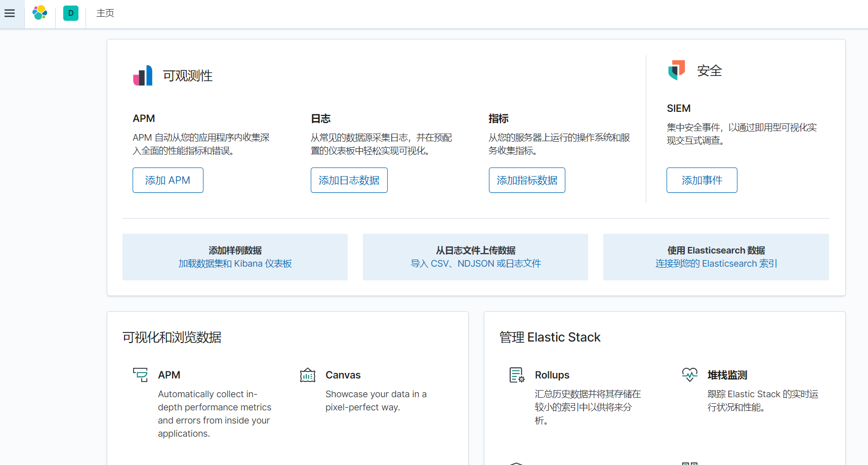Image resolution: width=868 pixels, height=465 pixels.
Task: Click the Canvas icon
Action: (x=308, y=375)
